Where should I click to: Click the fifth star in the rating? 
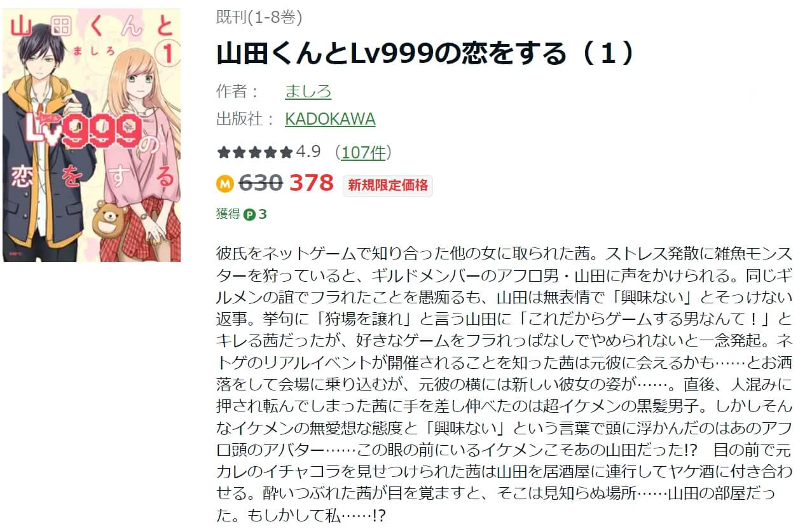286,153
